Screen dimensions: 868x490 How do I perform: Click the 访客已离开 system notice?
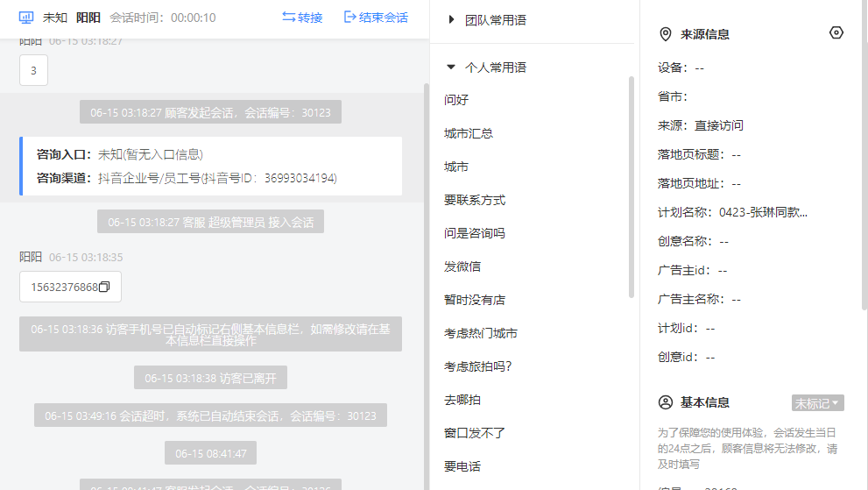click(x=210, y=378)
